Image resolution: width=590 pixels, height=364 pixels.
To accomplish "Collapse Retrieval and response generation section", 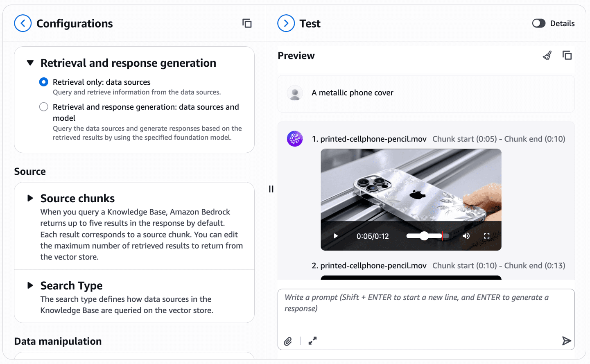I will click(30, 63).
